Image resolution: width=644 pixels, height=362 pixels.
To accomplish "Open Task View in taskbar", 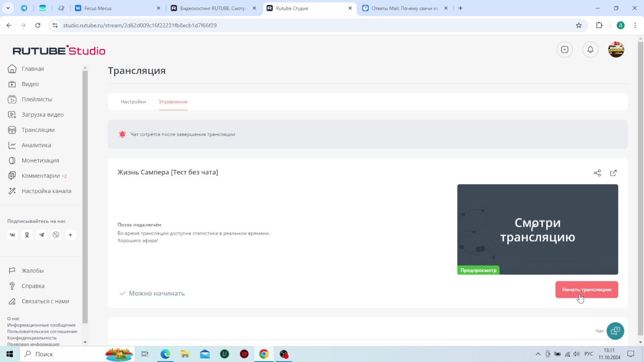I will point(145,354).
